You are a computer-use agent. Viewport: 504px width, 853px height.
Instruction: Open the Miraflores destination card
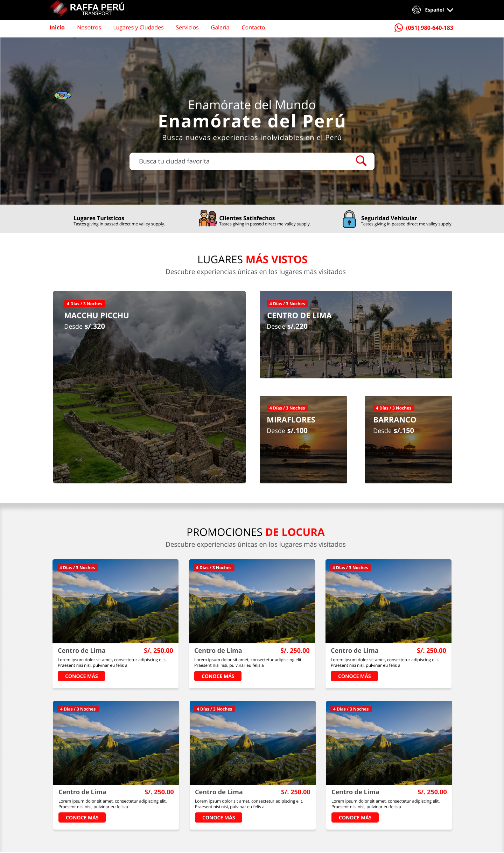(303, 440)
